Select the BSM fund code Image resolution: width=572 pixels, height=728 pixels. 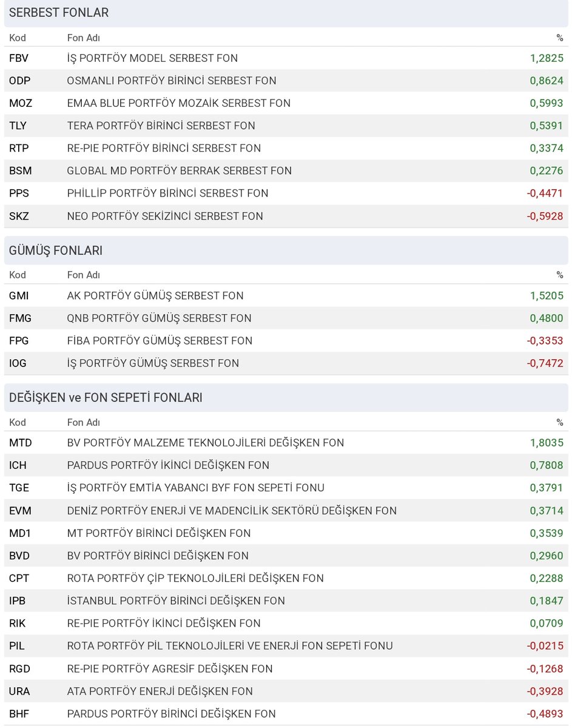tap(21, 171)
